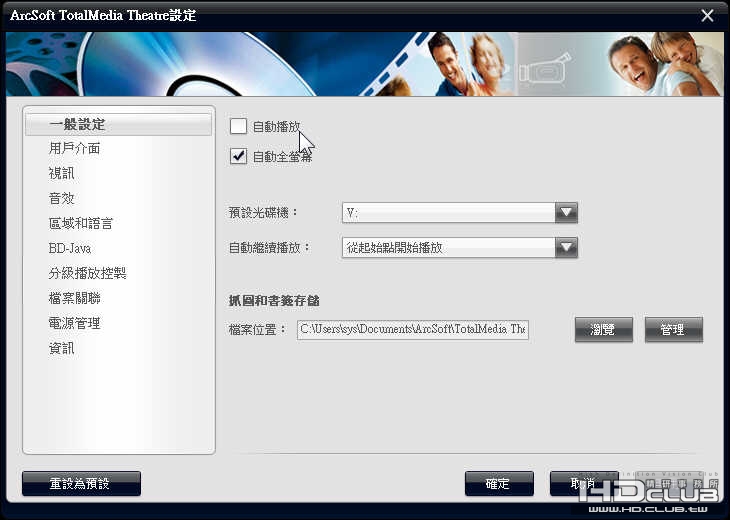The image size is (730, 520).
Task: Open the 預設光碟機 drive dropdown arrow
Action: click(x=566, y=213)
